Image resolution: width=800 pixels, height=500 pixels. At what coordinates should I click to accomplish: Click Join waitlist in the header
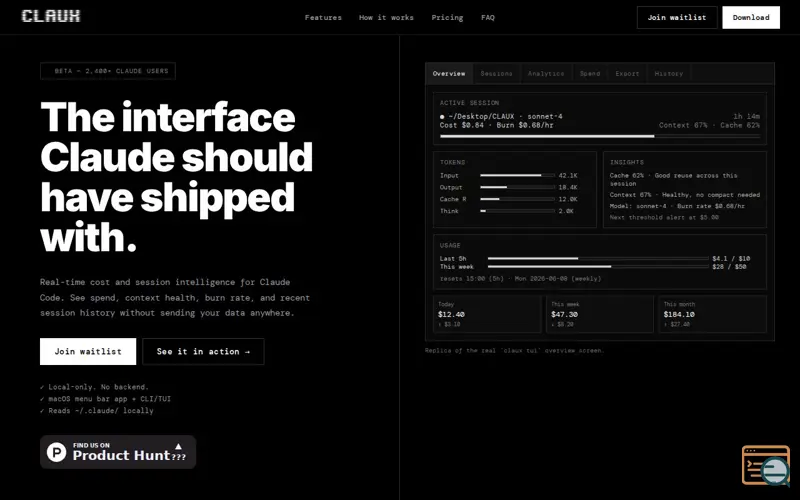coord(677,17)
